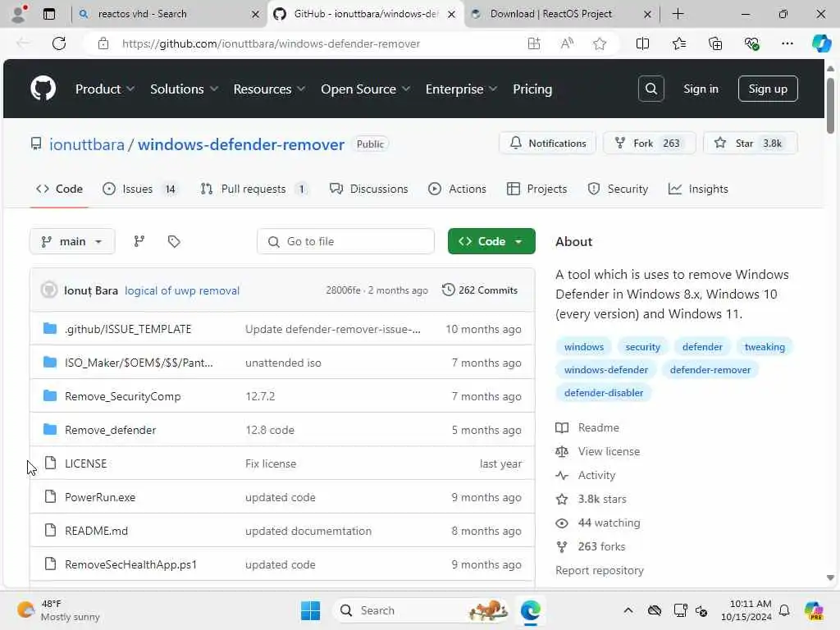The image size is (840, 630).
Task: Open the Edge profile icon
Action: [x=20, y=14]
